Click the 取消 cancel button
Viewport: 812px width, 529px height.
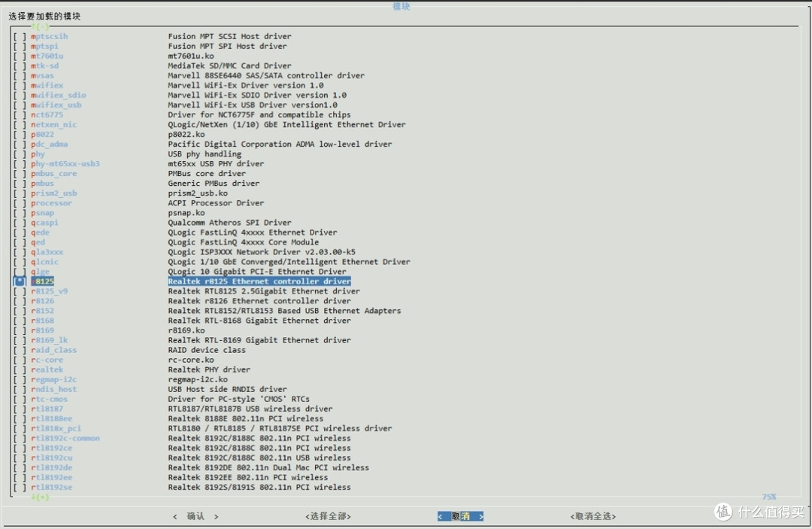[x=460, y=516]
